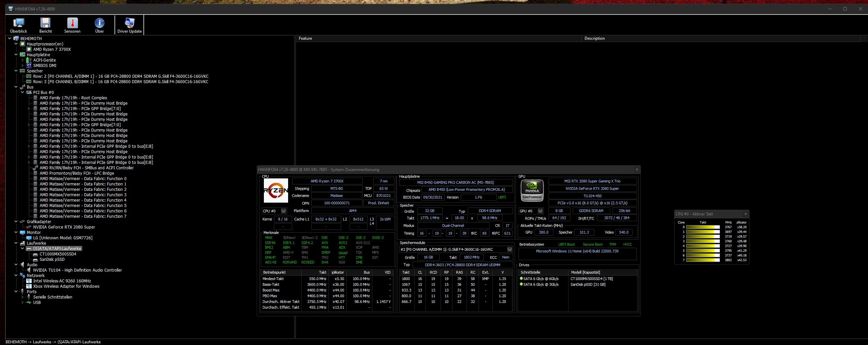Select the SanDisk pSSD drive entry

coord(52,260)
